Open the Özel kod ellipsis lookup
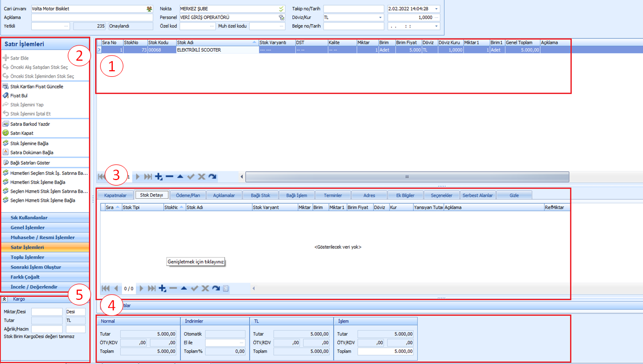Viewport: 643px width, 364px height. [x=212, y=26]
